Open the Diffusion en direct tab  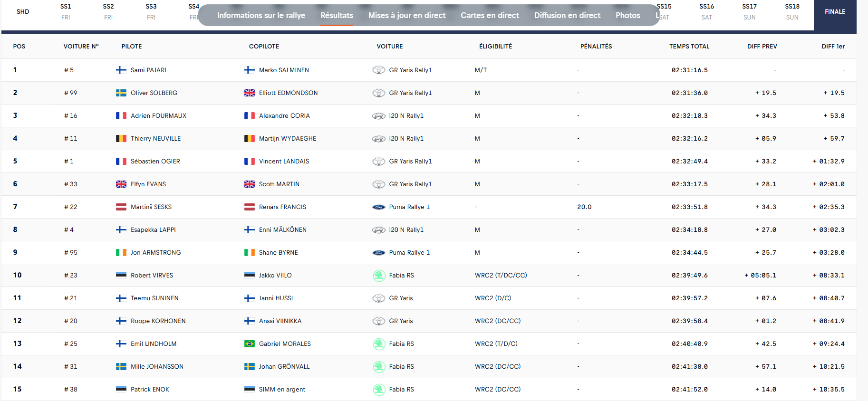point(567,15)
